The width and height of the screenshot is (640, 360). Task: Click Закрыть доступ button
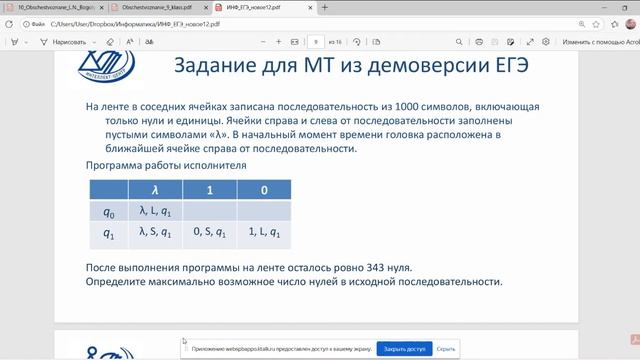coord(404,349)
